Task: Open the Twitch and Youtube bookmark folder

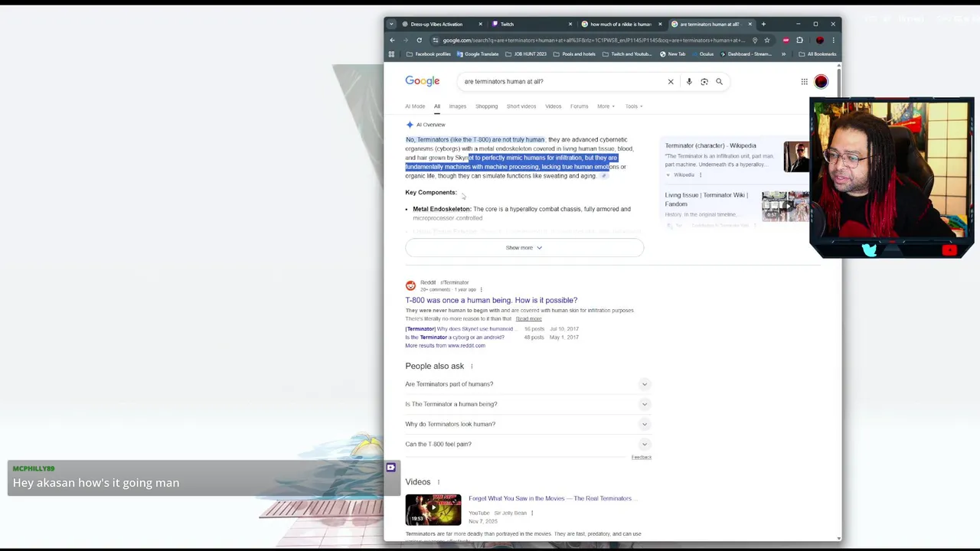Action: pos(628,54)
